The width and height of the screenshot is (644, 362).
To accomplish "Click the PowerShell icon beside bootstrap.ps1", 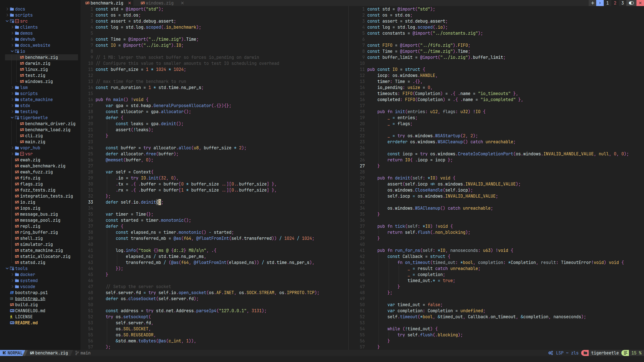I will click(12, 293).
